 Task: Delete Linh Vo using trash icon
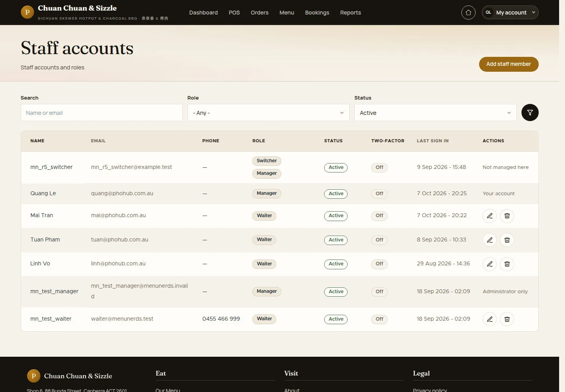click(507, 264)
